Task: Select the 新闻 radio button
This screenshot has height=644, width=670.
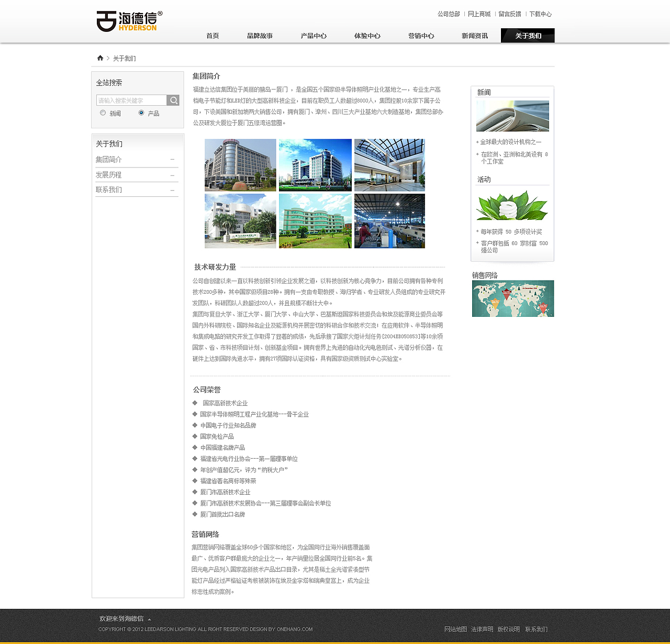Action: (103, 113)
